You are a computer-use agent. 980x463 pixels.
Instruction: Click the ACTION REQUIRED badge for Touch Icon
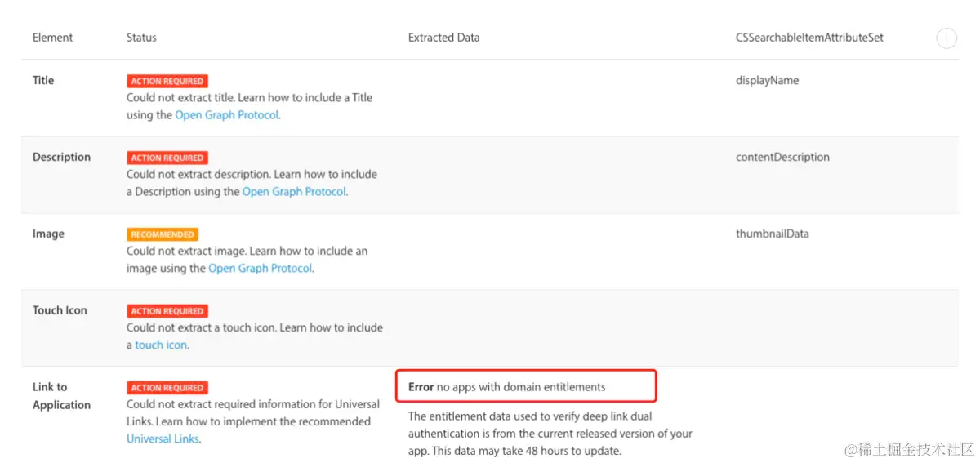coord(167,311)
